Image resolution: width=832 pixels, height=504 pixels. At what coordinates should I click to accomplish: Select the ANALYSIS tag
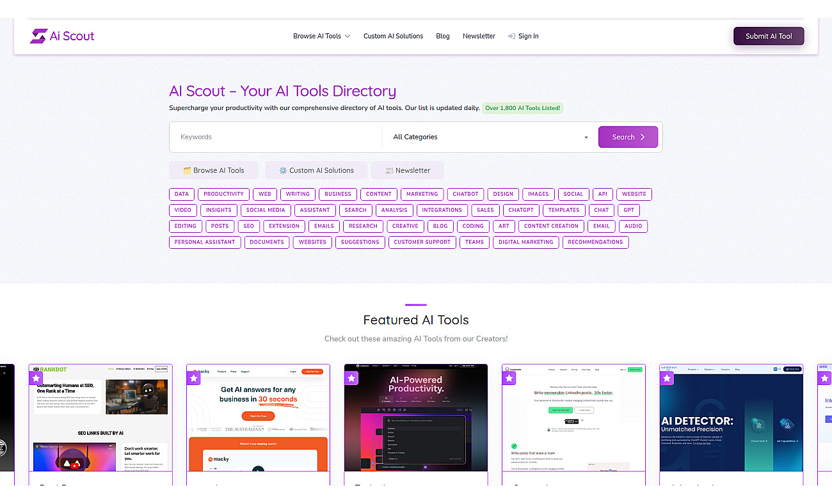pos(394,210)
